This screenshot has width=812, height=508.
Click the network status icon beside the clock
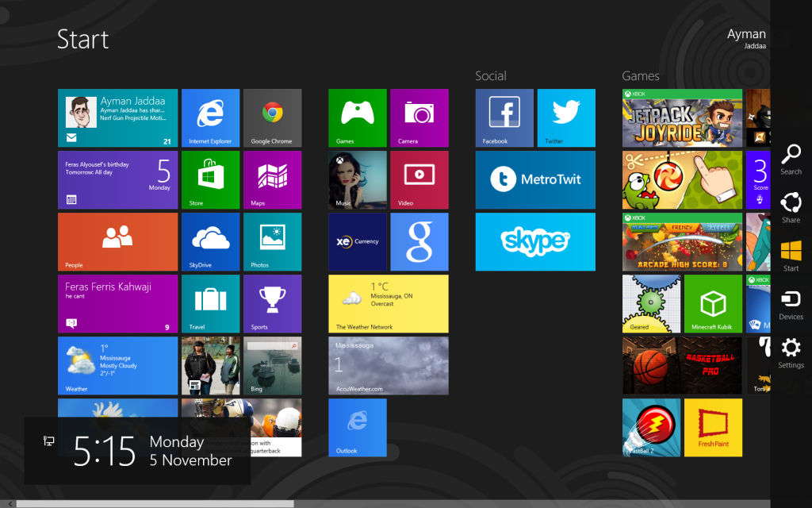point(48,441)
